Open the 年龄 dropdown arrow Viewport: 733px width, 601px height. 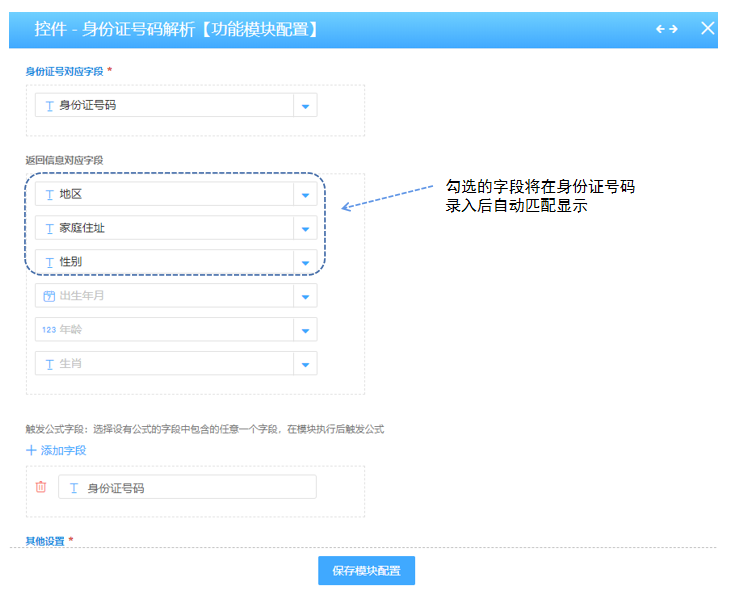pos(305,330)
